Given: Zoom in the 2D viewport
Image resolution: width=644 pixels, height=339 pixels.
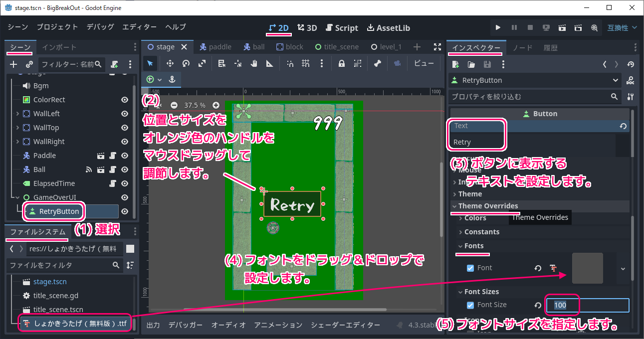Looking at the screenshot, I should point(216,105).
